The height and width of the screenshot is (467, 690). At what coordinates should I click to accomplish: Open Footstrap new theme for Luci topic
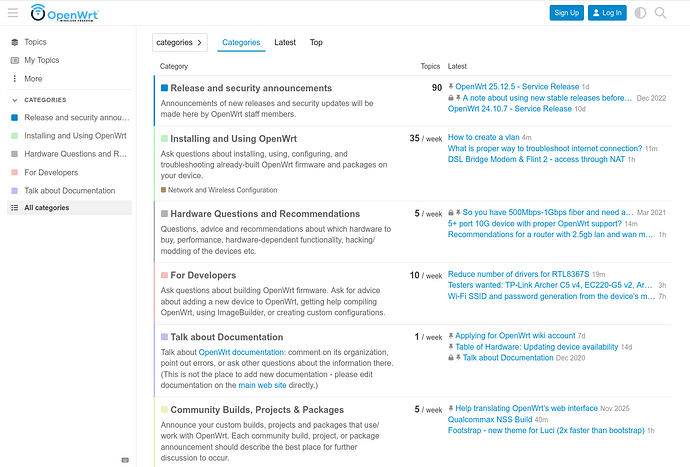click(546, 430)
